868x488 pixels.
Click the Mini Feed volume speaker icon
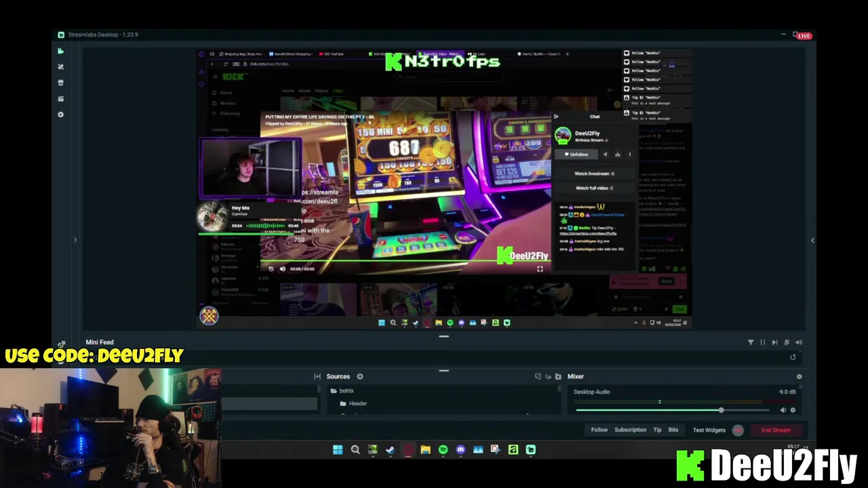[799, 342]
